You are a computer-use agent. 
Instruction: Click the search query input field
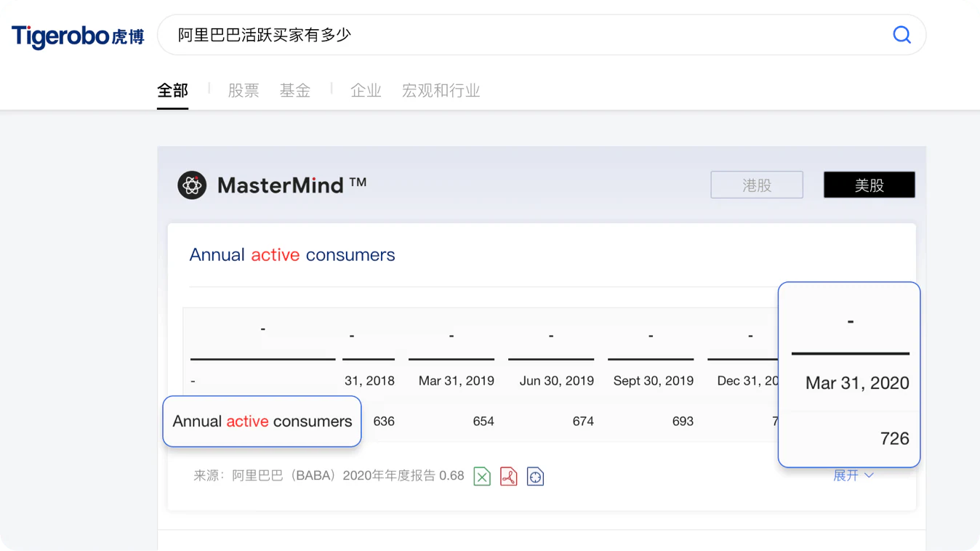point(523,35)
